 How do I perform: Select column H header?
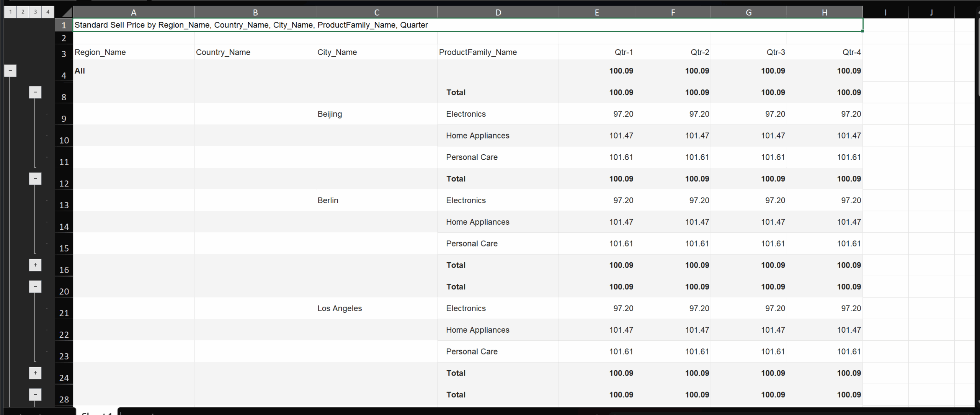coord(824,13)
